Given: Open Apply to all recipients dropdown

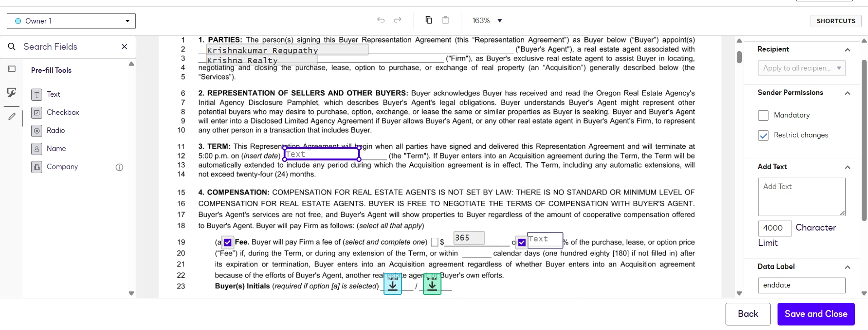Looking at the screenshot, I should tap(802, 68).
